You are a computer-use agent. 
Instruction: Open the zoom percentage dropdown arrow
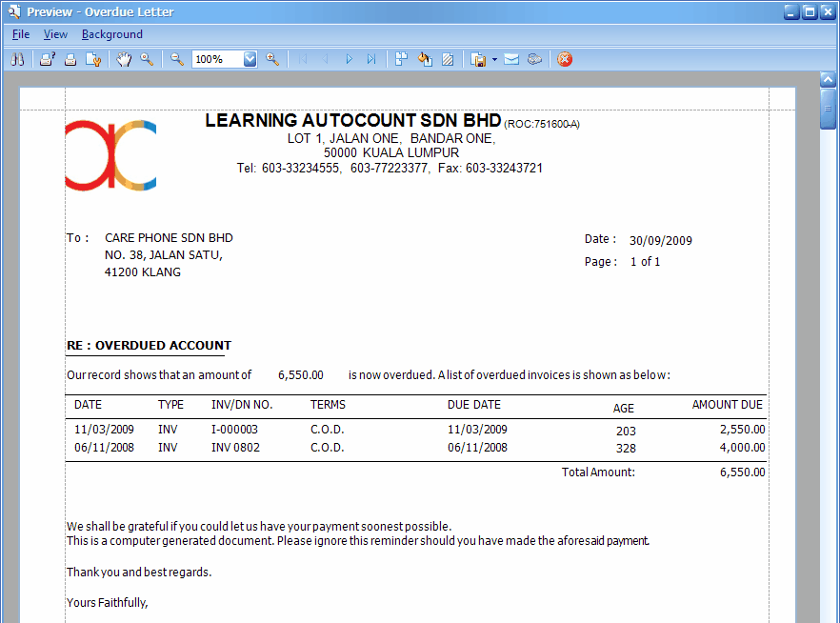[x=250, y=59]
